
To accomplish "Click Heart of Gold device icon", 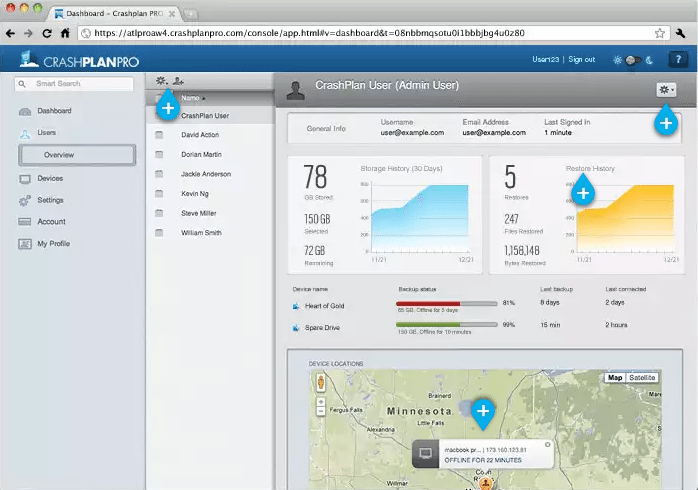I will click(x=296, y=306).
